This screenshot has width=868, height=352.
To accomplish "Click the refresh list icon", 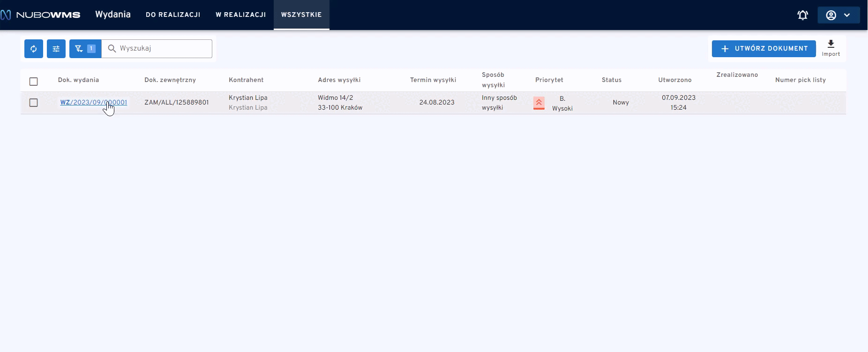I will tap(34, 49).
